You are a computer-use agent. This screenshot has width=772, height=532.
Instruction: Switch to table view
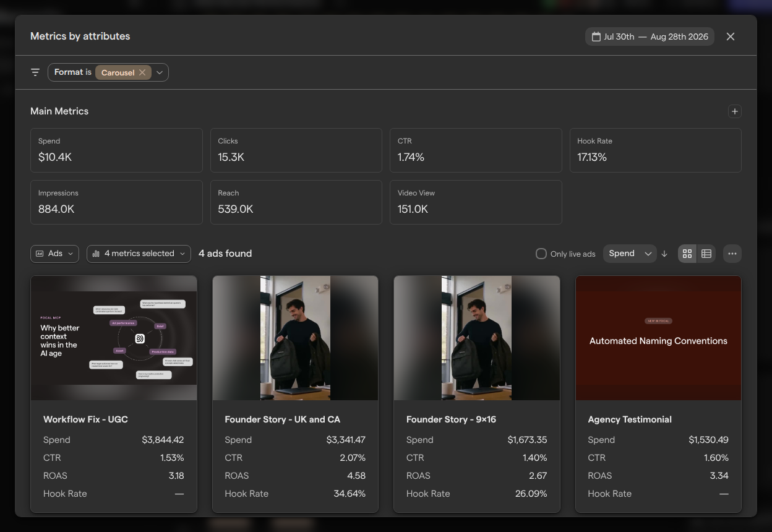click(x=706, y=254)
